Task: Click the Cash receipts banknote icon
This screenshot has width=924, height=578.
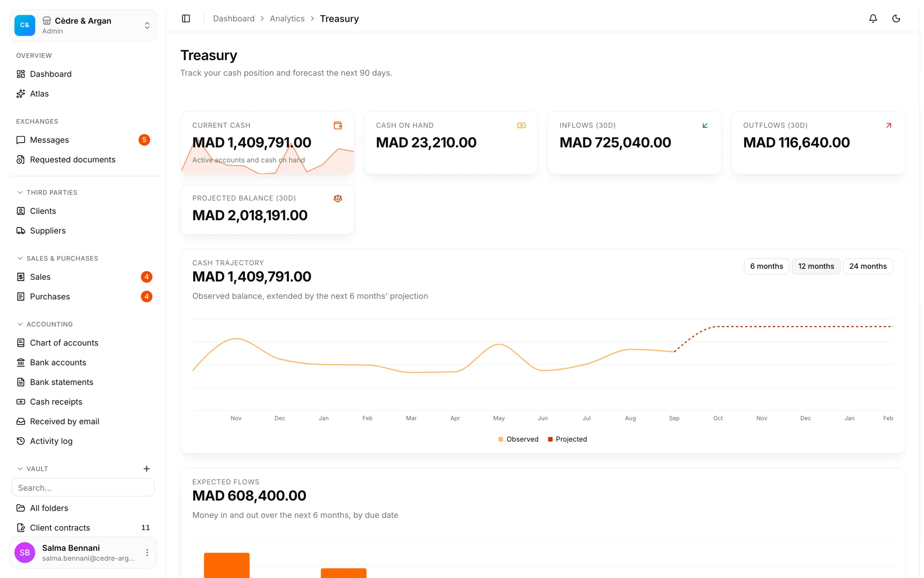Action: coord(21,402)
